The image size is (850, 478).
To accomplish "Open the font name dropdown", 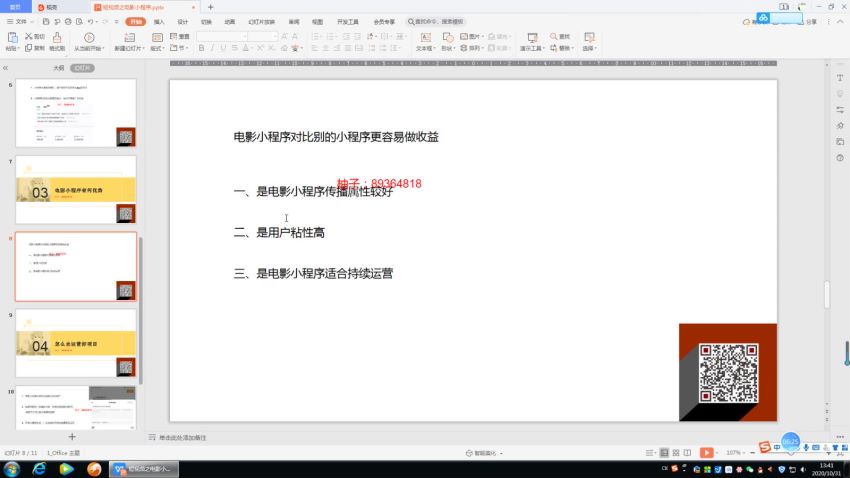I will tap(244, 36).
